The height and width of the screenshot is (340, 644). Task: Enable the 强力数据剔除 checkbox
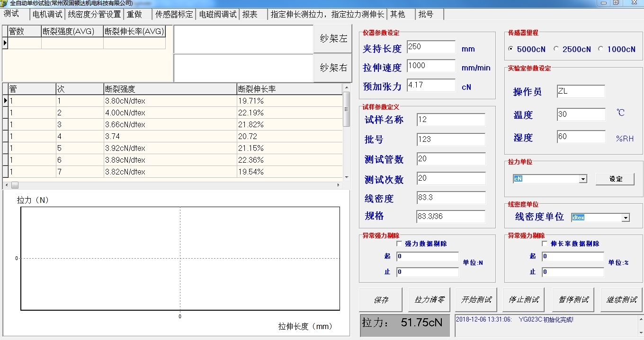tap(399, 244)
